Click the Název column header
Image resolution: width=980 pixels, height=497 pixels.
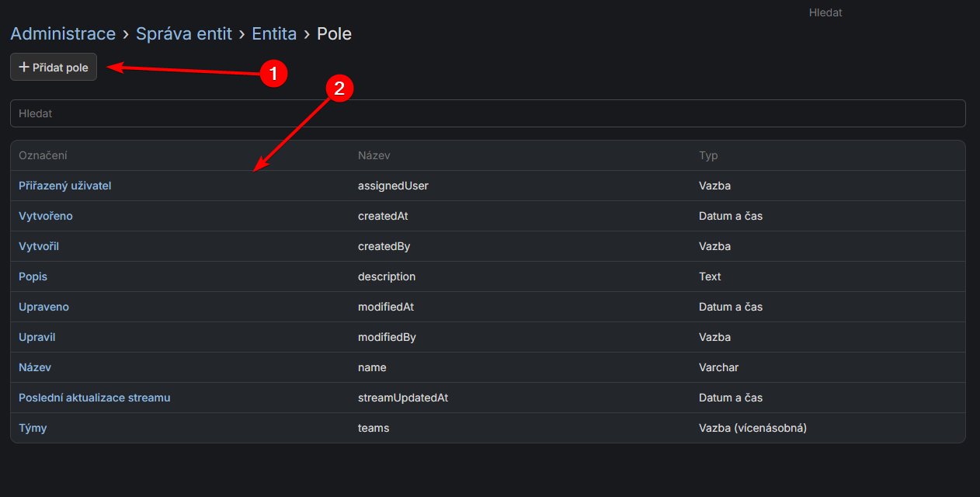[x=374, y=155]
